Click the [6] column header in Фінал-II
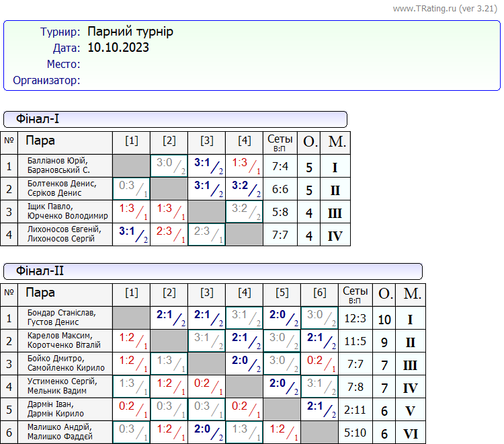 coord(319,293)
